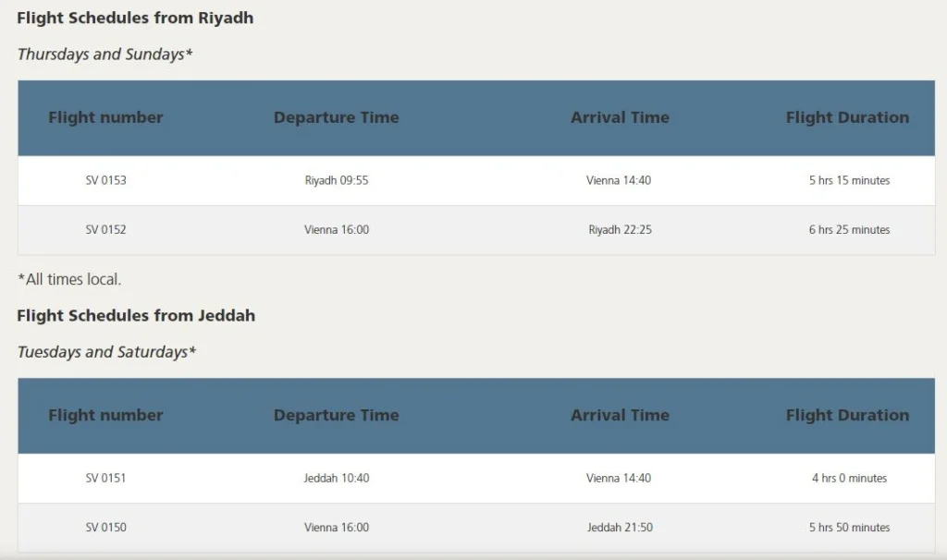
Task: Click the '4 hrs 0 minutes' duration cell
Action: point(849,478)
